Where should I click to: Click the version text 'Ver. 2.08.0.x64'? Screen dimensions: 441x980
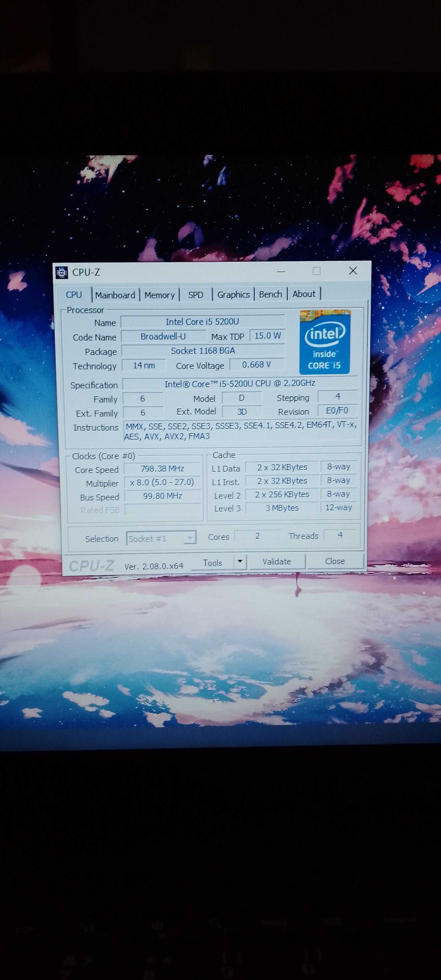154,566
